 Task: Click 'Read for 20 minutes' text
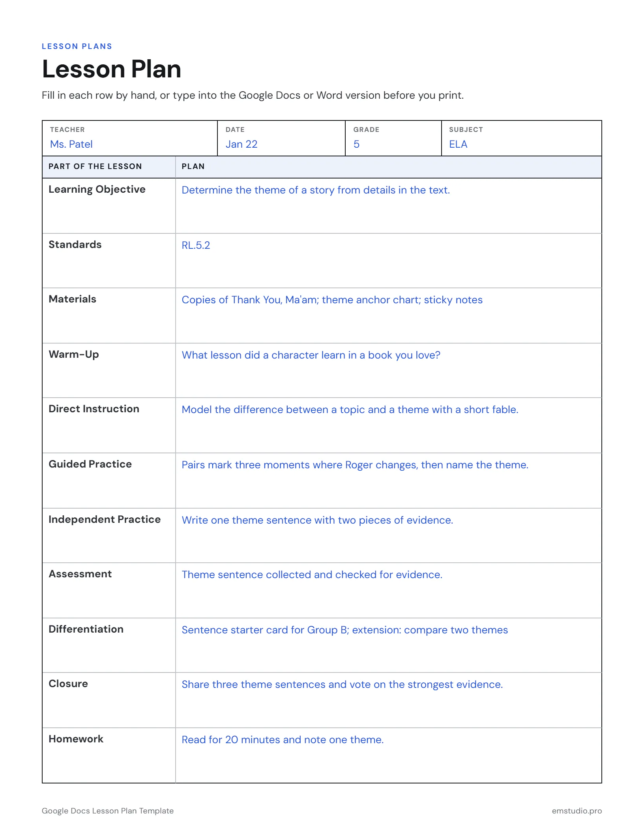[231, 740]
